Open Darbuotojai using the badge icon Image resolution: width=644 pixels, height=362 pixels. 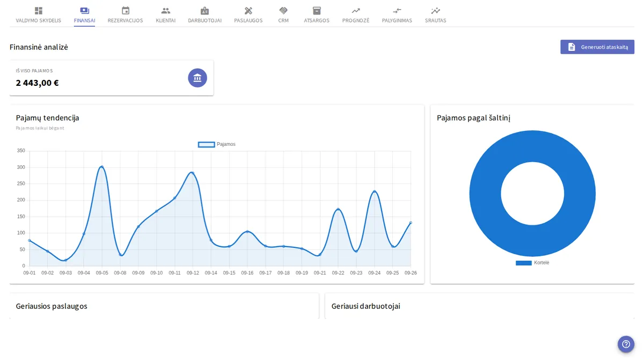[x=204, y=11]
